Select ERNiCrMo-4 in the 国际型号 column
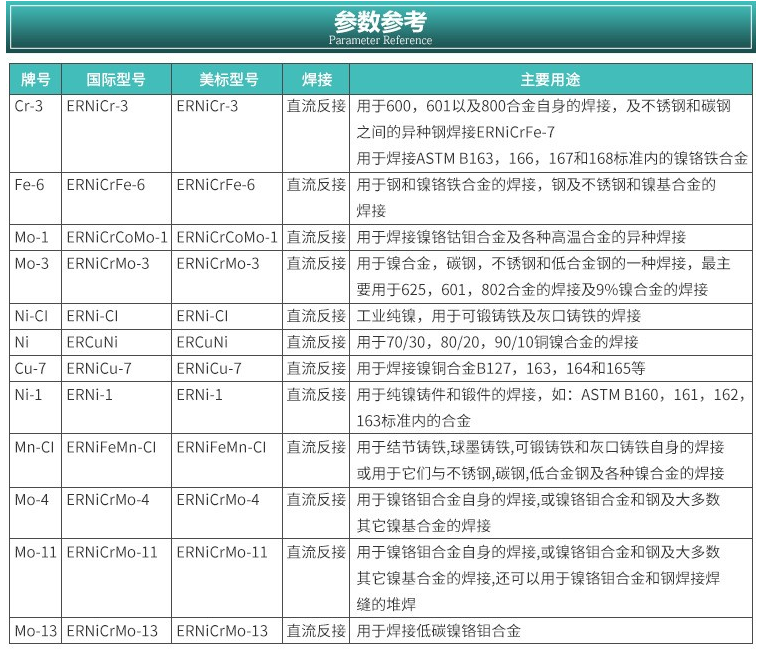The image size is (781, 650). (x=108, y=500)
